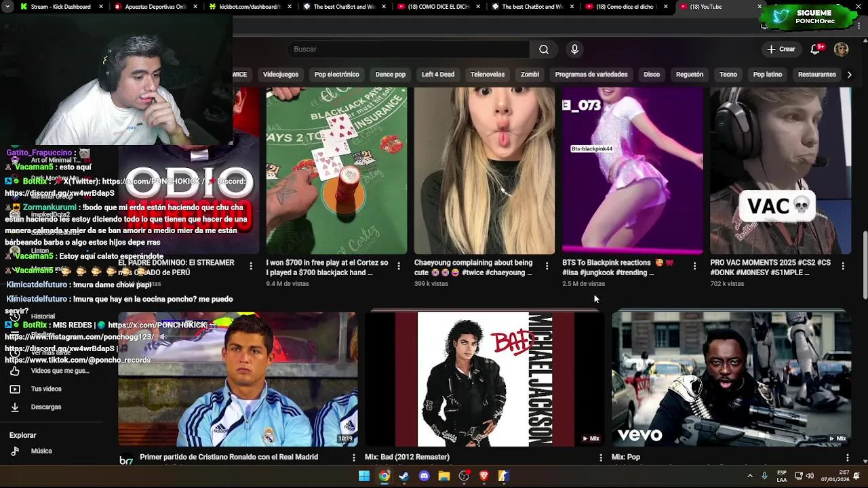Select the Restaurantes chip
868x488 pixels.
[x=817, y=75]
